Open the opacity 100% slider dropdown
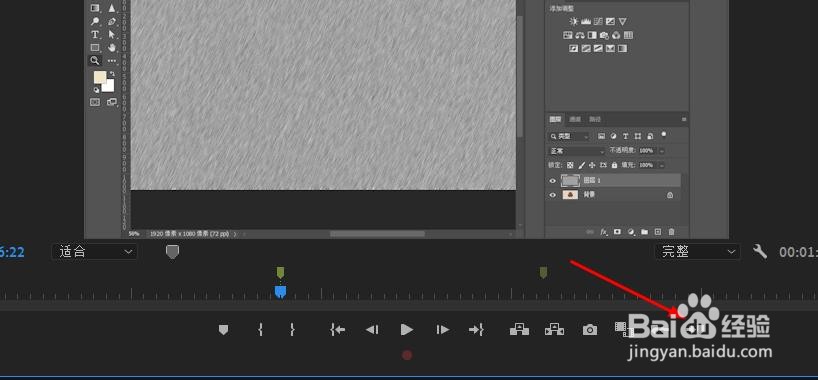This screenshot has width=818, height=380. coord(662,150)
